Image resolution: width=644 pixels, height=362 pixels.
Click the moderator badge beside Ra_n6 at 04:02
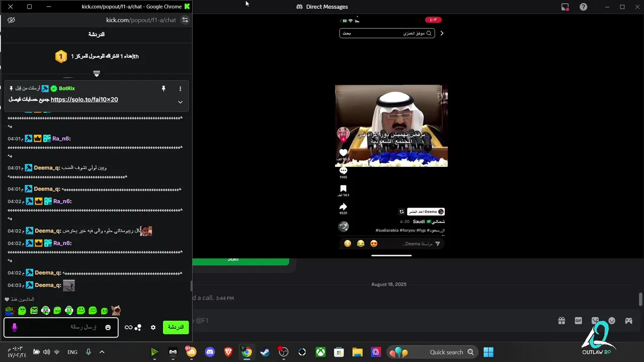click(29, 202)
